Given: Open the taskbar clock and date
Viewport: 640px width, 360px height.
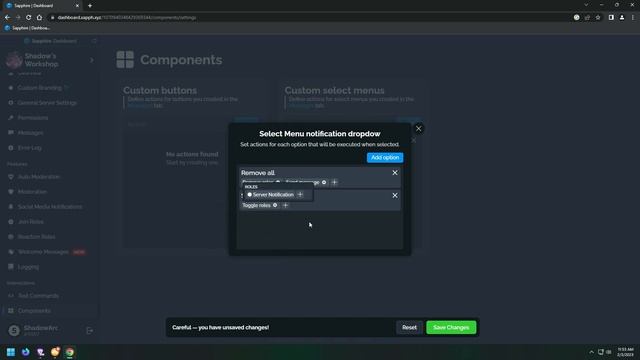Looking at the screenshot, I should (x=625, y=352).
